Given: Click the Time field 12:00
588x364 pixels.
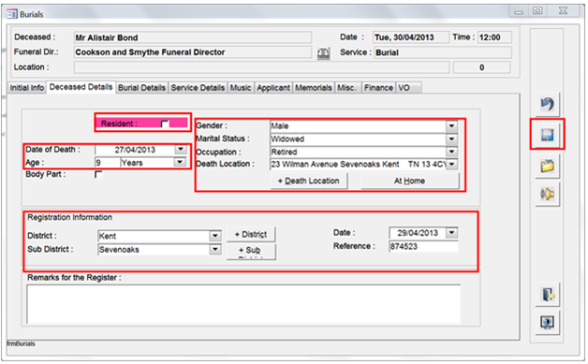Looking at the screenshot, I should pyautogui.click(x=494, y=37).
